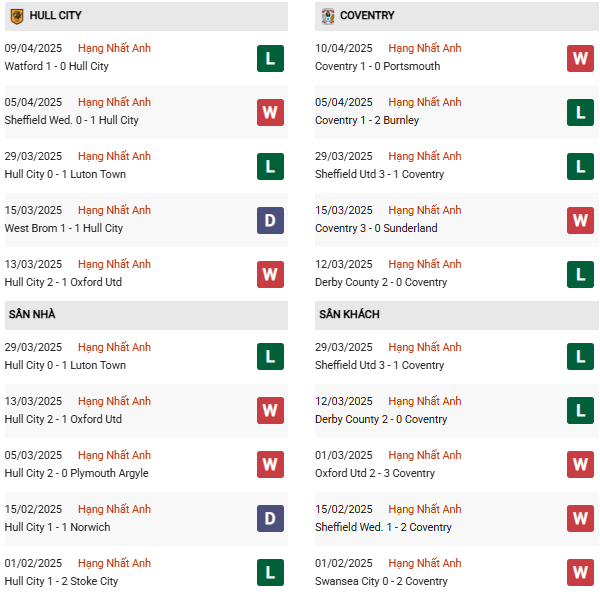This screenshot has height=594, width=600.
Task: Select the Sân Khách section header
Action: click(349, 314)
